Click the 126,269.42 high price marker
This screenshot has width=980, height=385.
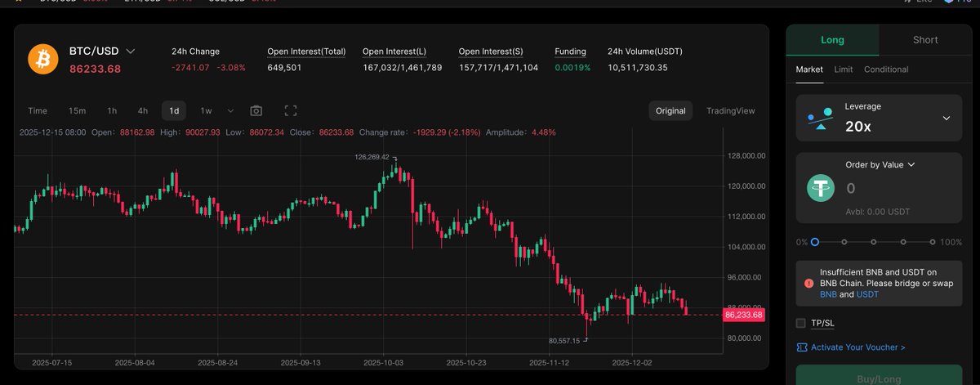[372, 156]
